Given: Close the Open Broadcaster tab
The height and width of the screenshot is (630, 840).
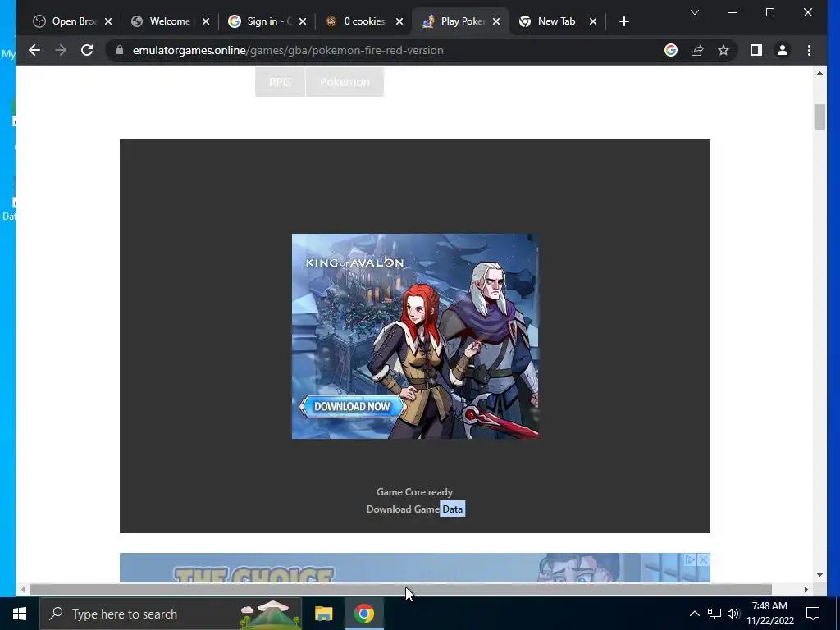Looking at the screenshot, I should pyautogui.click(x=108, y=21).
